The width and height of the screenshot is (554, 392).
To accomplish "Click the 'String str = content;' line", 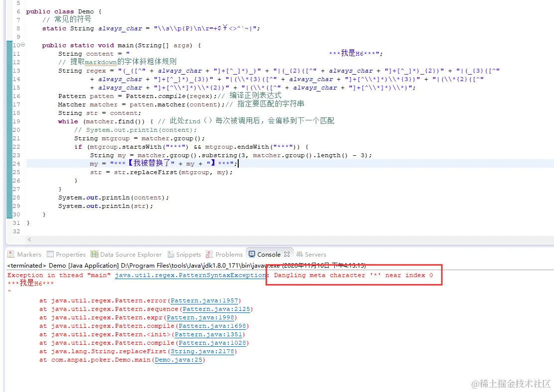I will pyautogui.click(x=99, y=113).
